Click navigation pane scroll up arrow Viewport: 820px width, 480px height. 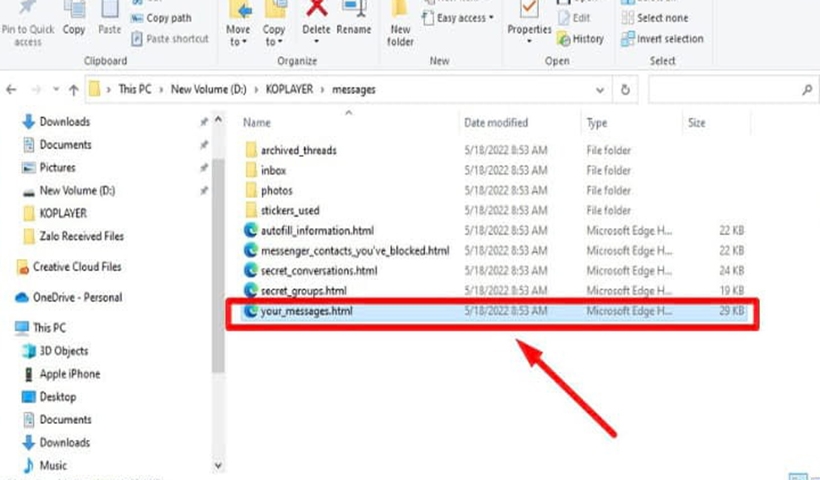pyautogui.click(x=218, y=120)
